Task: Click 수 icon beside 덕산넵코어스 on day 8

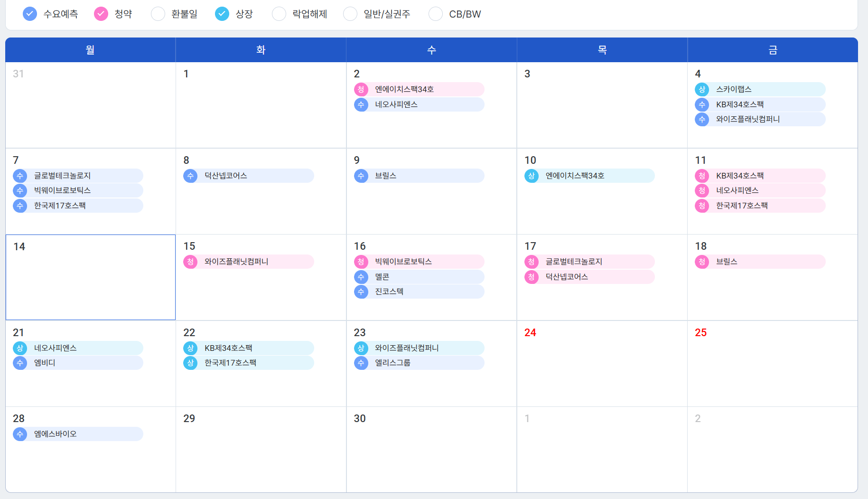Action: 190,176
